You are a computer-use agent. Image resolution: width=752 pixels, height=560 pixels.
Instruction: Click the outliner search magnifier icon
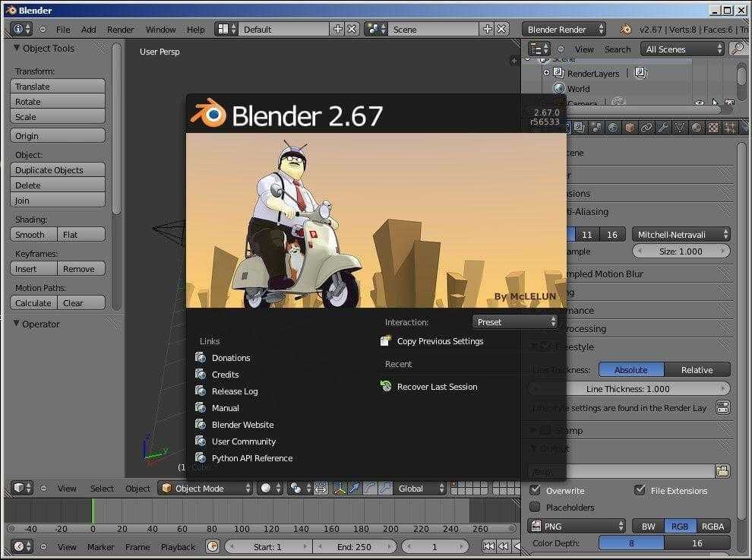tap(737, 49)
